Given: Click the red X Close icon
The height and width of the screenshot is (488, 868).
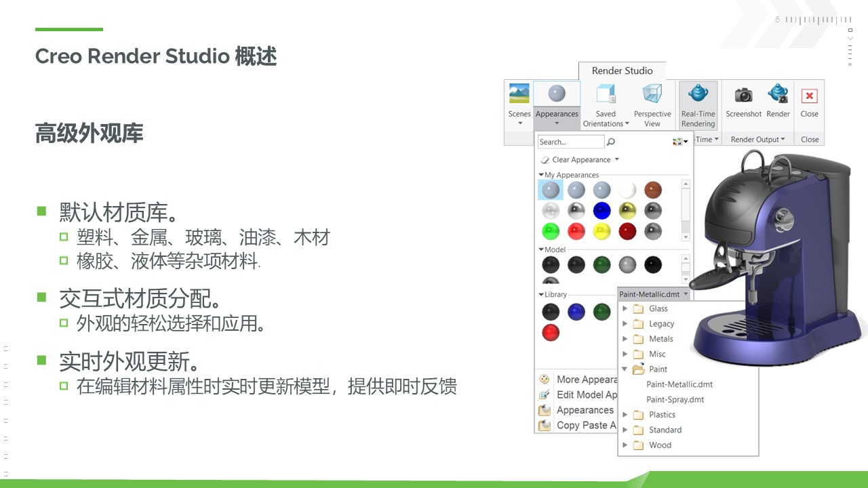Looking at the screenshot, I should 810,96.
